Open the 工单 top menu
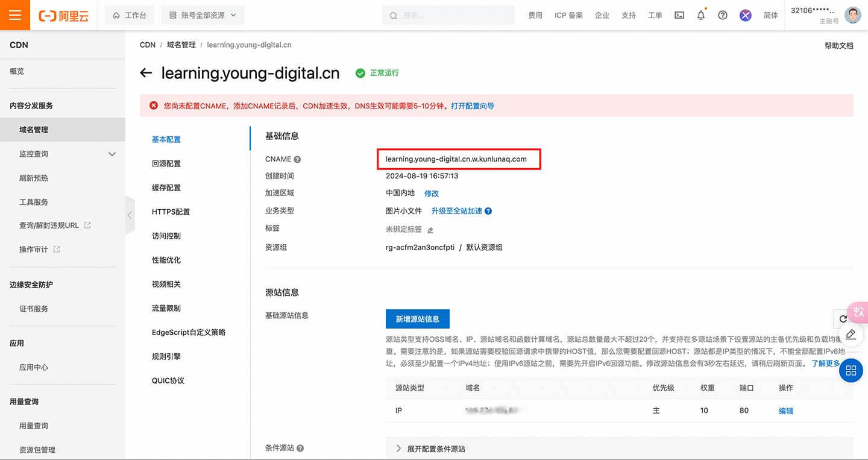868x460 pixels. [655, 16]
